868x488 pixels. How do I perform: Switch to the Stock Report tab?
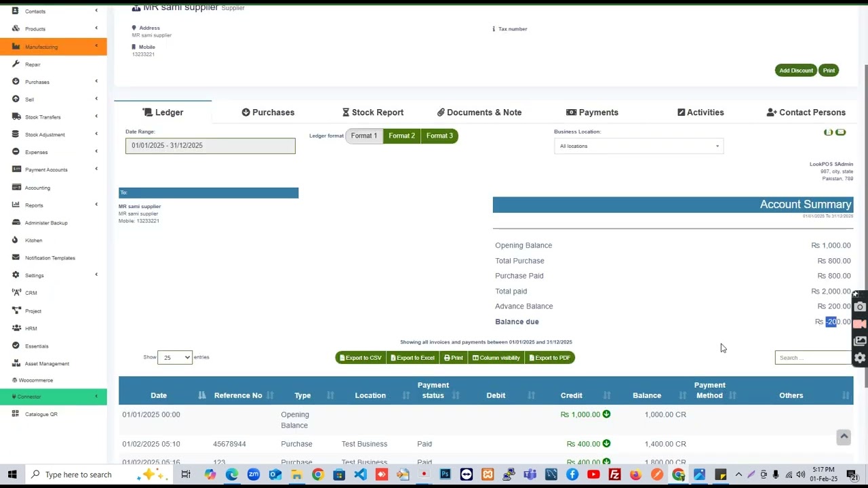[373, 113]
